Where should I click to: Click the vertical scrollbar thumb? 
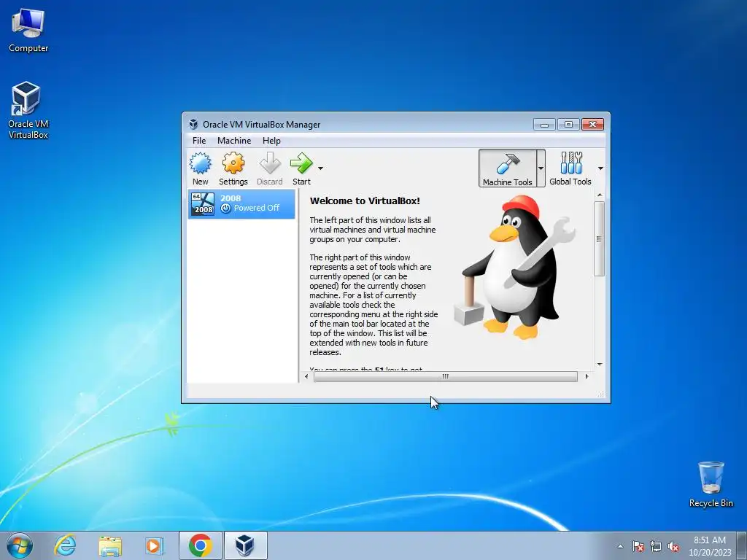600,238
